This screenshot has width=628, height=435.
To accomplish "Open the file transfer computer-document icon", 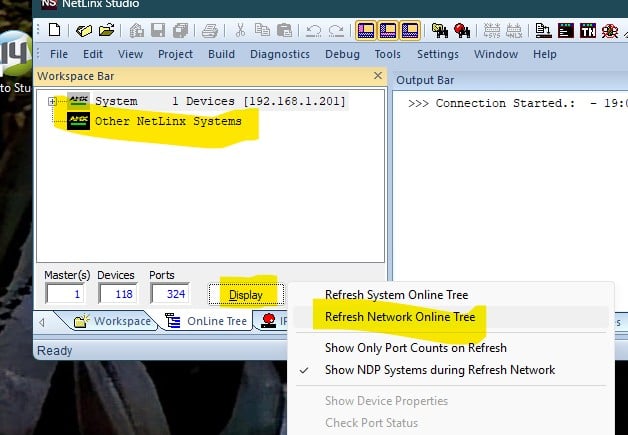I will point(543,30).
